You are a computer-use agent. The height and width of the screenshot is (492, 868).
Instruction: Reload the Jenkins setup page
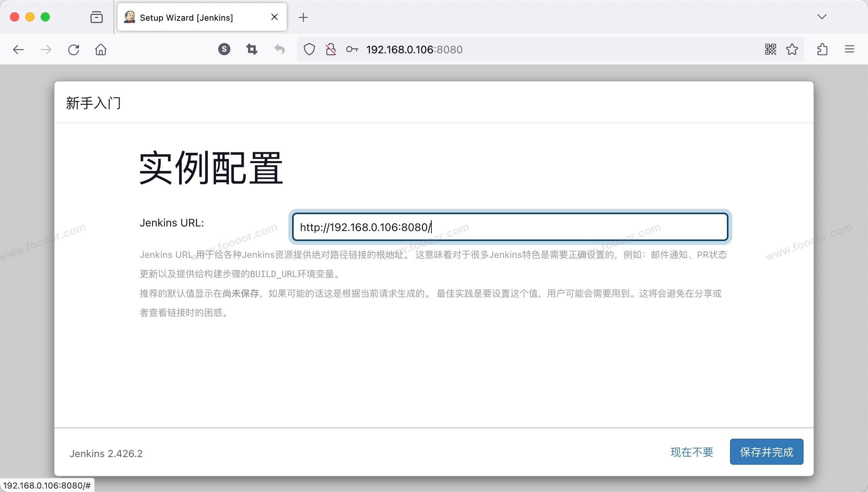click(74, 50)
